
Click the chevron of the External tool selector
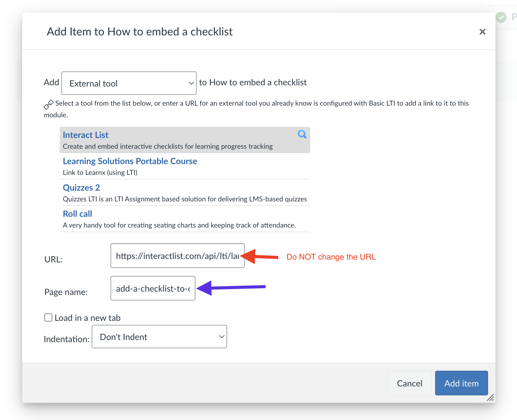(191, 83)
